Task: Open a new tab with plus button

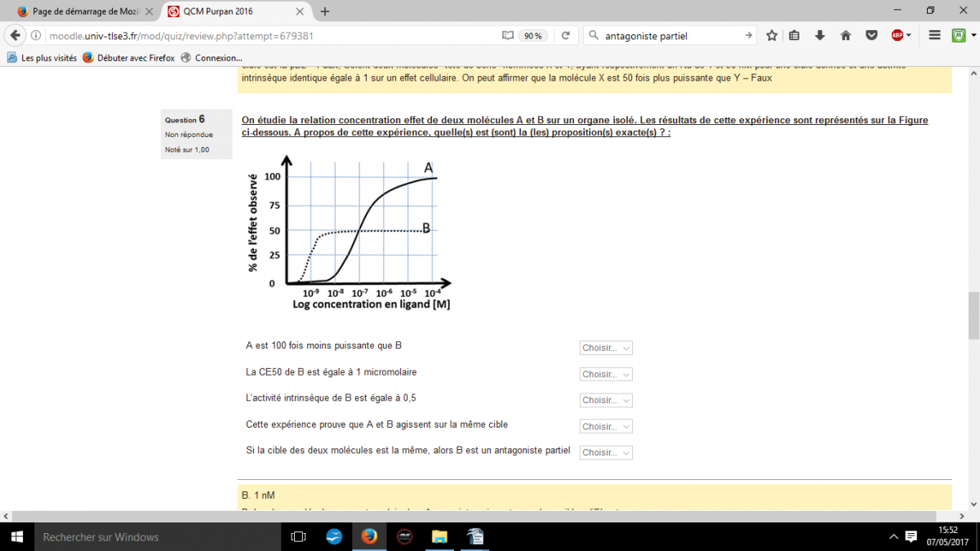Action: 325,11
